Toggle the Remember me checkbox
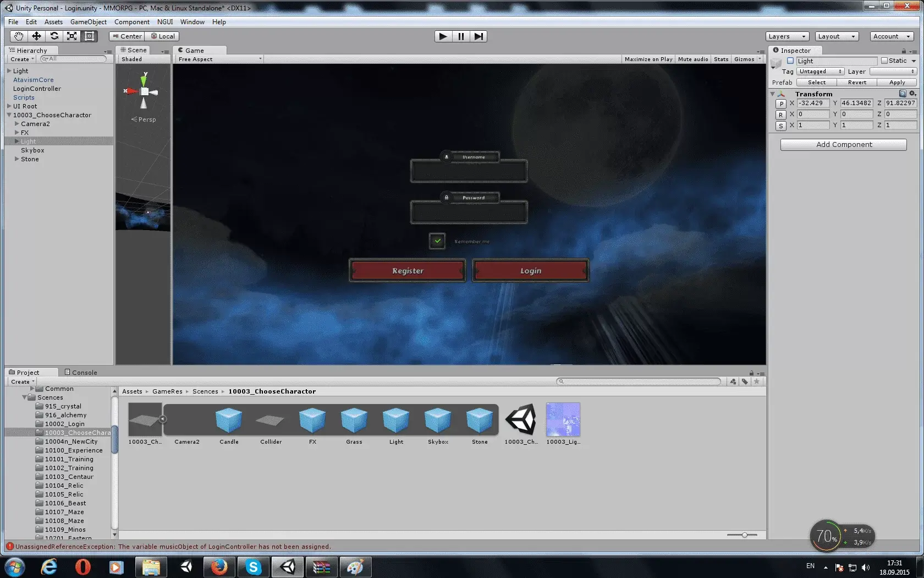This screenshot has width=924, height=578. pos(437,241)
